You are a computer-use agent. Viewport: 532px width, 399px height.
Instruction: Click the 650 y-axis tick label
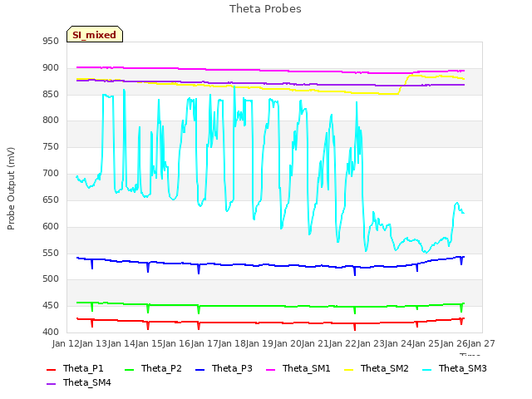click(51, 199)
